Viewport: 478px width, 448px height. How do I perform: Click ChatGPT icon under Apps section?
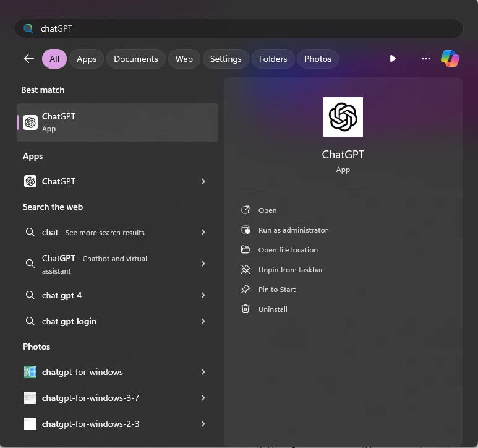click(30, 181)
